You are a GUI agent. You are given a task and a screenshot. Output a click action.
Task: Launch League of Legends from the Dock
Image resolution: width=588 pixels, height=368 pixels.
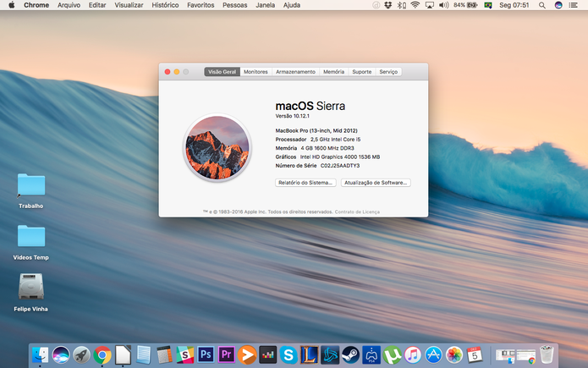coord(310,354)
